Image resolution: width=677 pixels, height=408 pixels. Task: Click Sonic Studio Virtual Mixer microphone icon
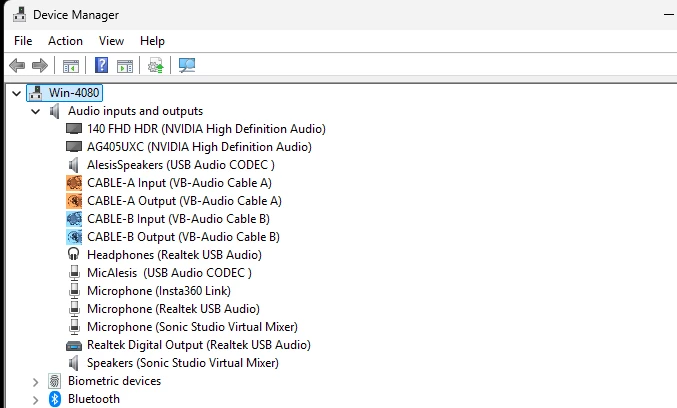(74, 327)
